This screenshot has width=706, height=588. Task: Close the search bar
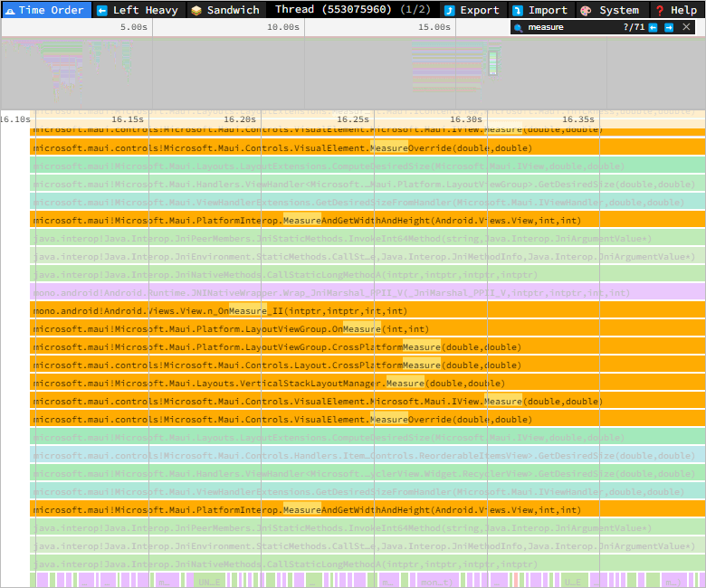pyautogui.click(x=686, y=27)
